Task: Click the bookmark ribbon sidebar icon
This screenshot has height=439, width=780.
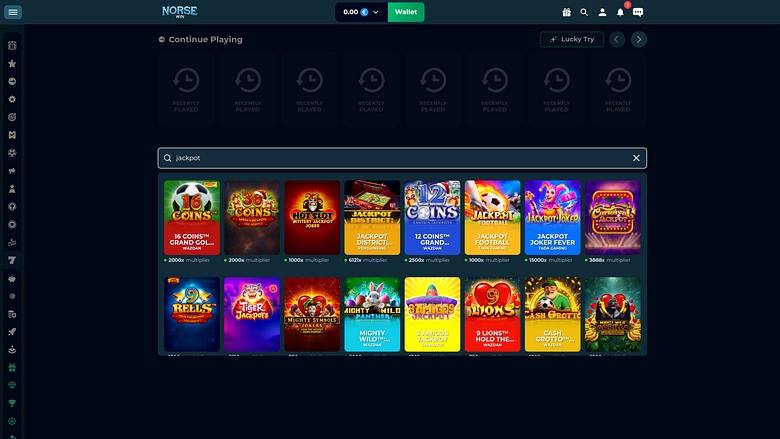Action: point(12,135)
